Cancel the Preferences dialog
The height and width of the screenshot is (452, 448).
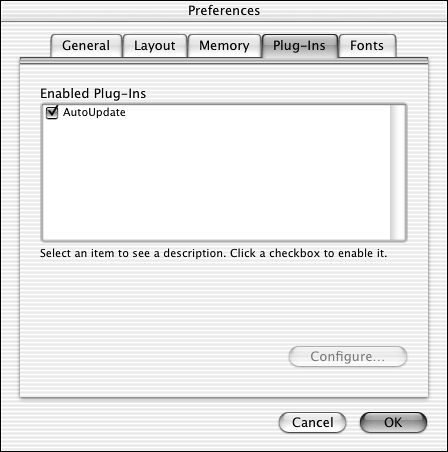(x=312, y=422)
